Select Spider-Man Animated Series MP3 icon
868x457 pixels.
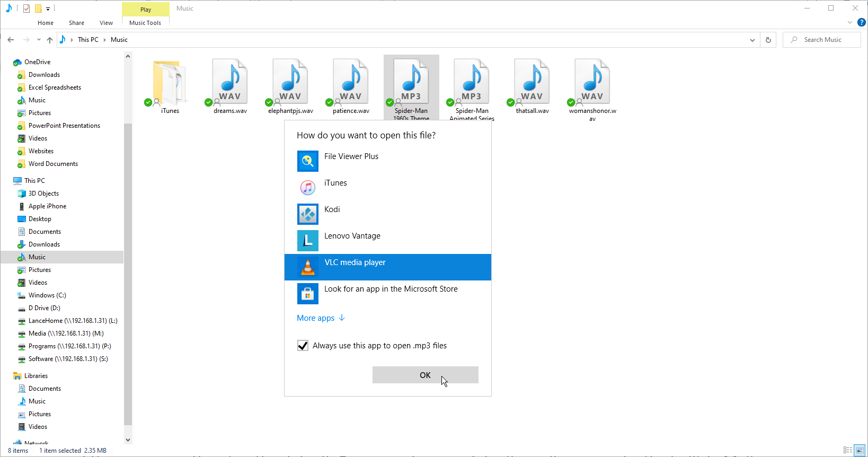tap(472, 82)
